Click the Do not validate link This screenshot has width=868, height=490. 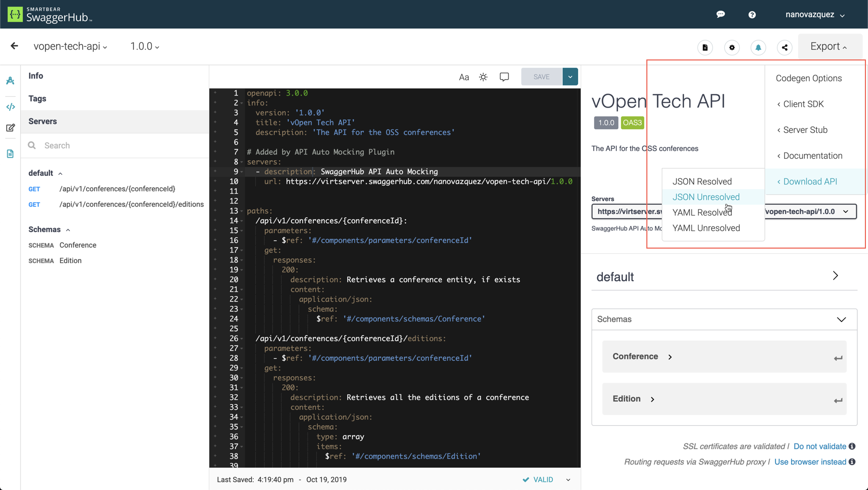tap(820, 446)
